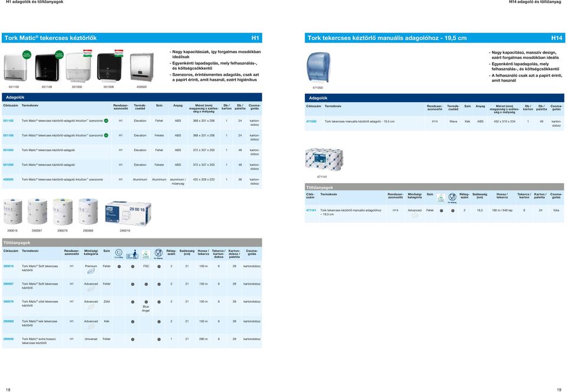Viewport: 567px width, 392px height.
Task: Follow article number 290076 in the refills table
Action: tap(8, 302)
